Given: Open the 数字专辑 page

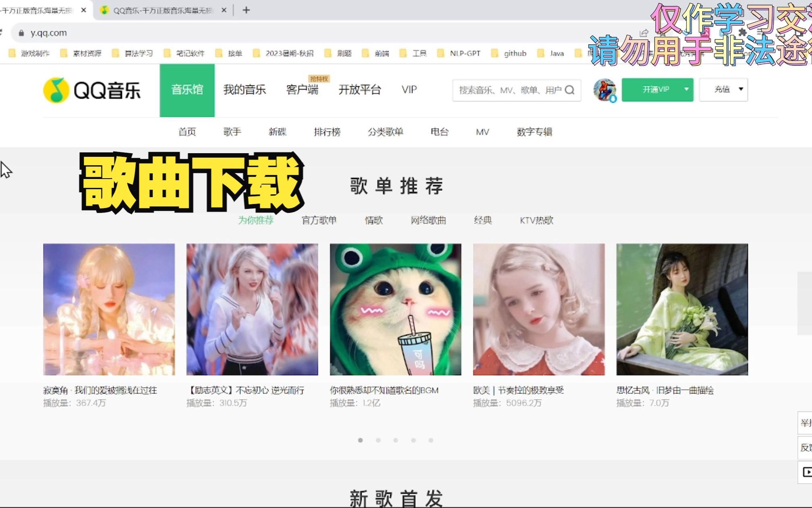Looking at the screenshot, I should (x=534, y=132).
